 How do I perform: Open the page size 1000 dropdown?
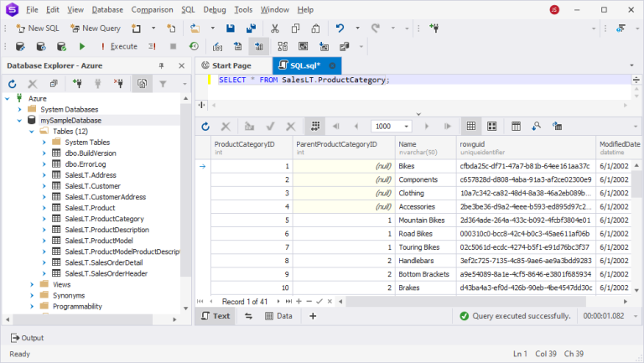406,127
